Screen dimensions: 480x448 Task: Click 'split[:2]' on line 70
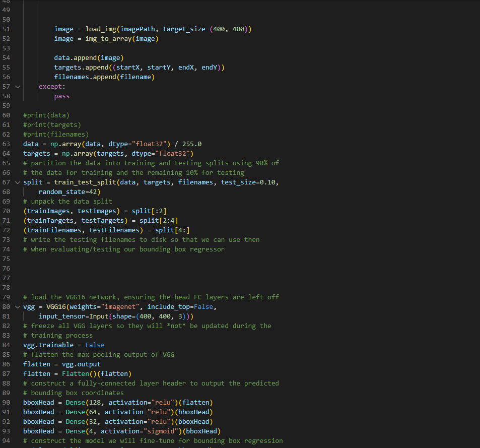click(x=149, y=211)
